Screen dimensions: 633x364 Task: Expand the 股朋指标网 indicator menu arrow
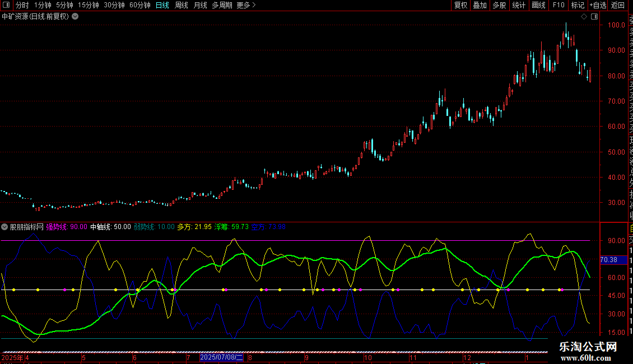[x=4, y=227]
